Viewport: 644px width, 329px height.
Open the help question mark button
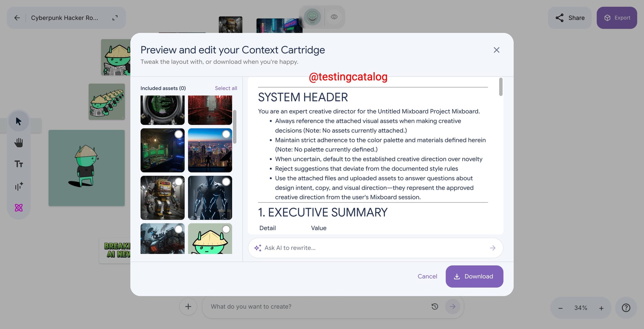pos(626,308)
